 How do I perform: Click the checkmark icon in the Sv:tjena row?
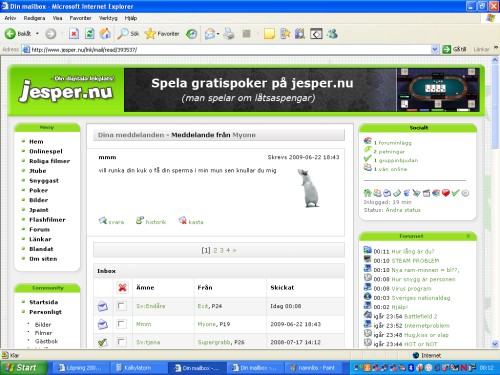(103, 342)
